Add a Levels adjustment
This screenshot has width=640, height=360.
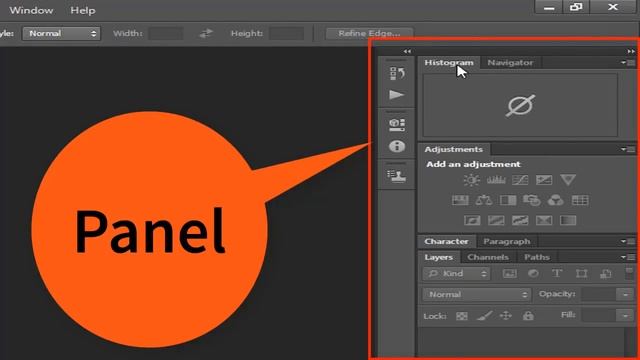pyautogui.click(x=496, y=180)
